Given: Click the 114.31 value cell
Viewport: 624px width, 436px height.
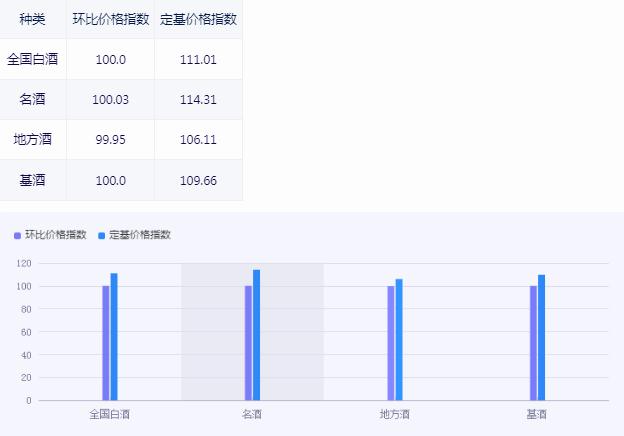Looking at the screenshot, I should tap(198, 99).
